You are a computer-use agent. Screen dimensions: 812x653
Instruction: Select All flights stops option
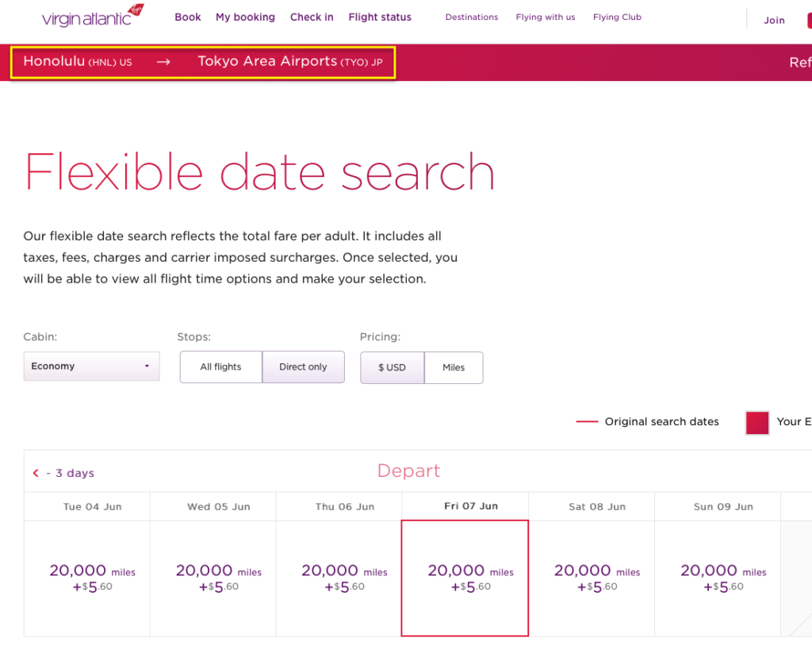[221, 367]
